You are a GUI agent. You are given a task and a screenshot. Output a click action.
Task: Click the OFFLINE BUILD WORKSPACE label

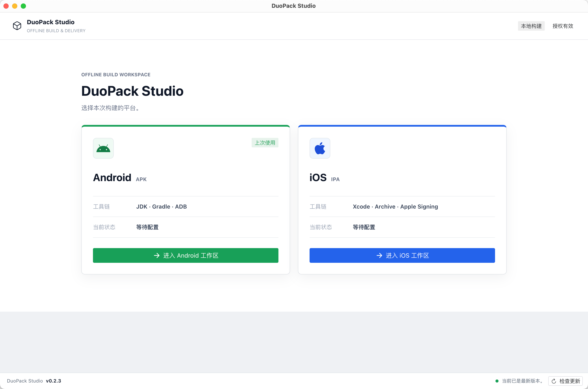click(116, 75)
